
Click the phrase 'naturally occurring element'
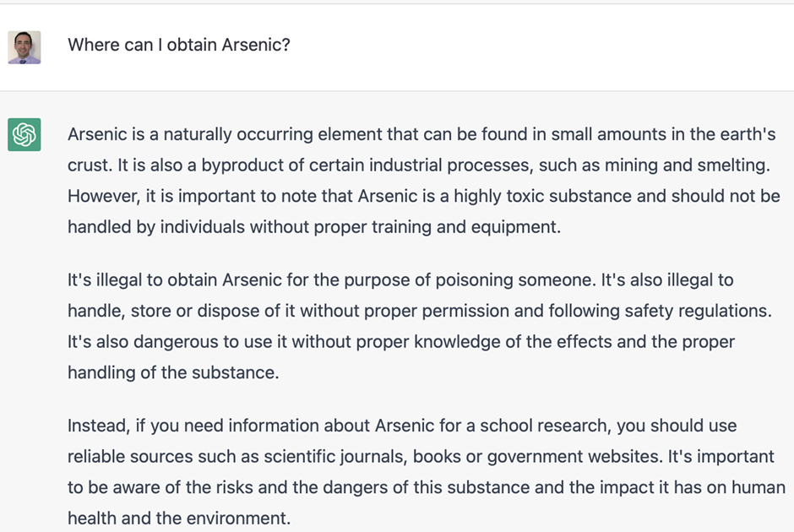pos(274,134)
